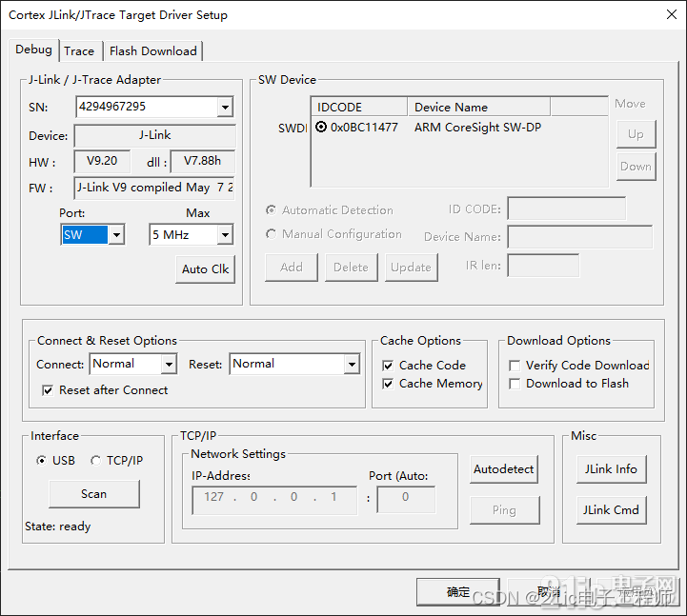Click the Ping button
Viewport: 687px width, 616px height.
504,510
